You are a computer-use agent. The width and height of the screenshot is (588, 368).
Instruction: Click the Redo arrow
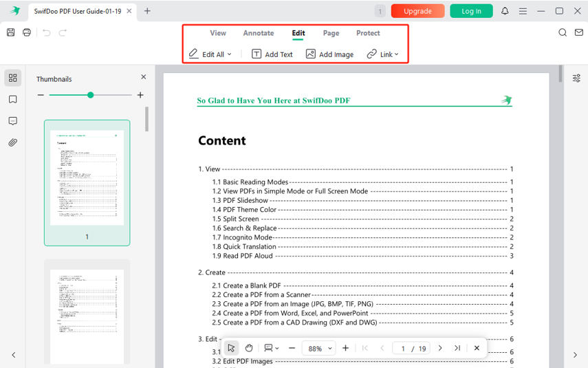pyautogui.click(x=63, y=32)
